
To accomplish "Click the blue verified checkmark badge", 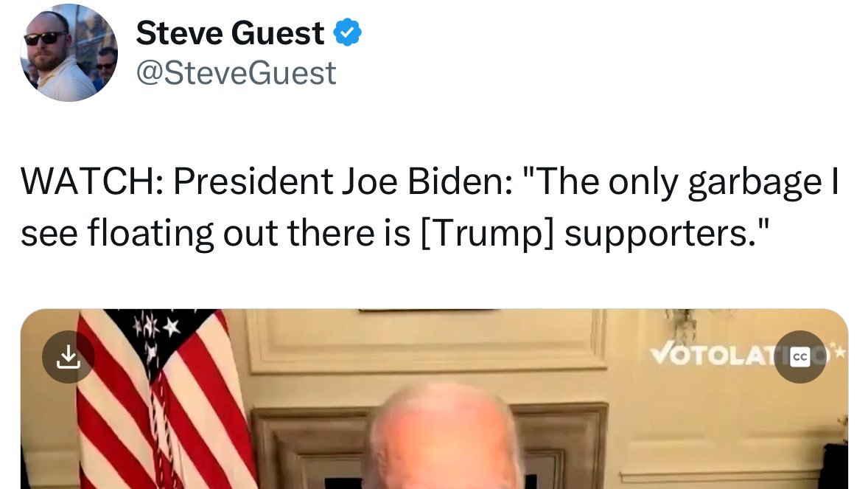I will [347, 32].
